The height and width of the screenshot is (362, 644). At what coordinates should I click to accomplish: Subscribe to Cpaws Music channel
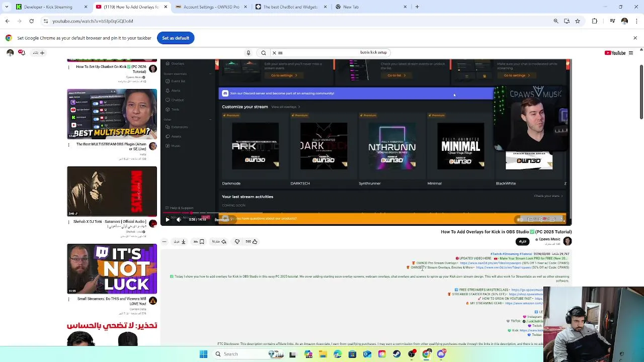click(523, 241)
